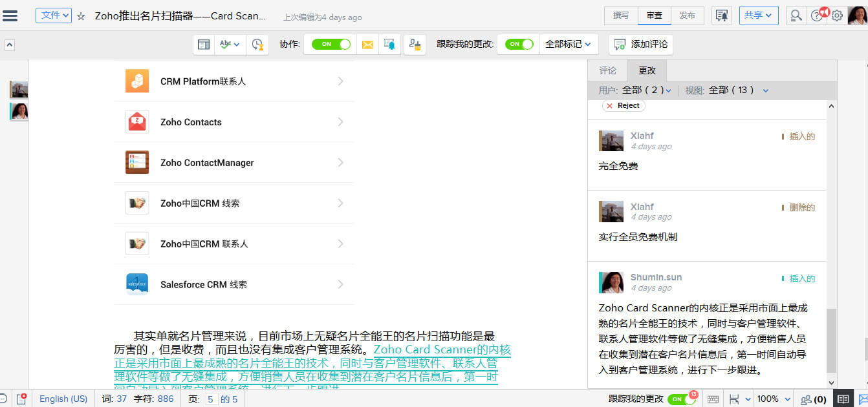
Task: Switch to the 评论 comments tab
Action: click(x=608, y=70)
